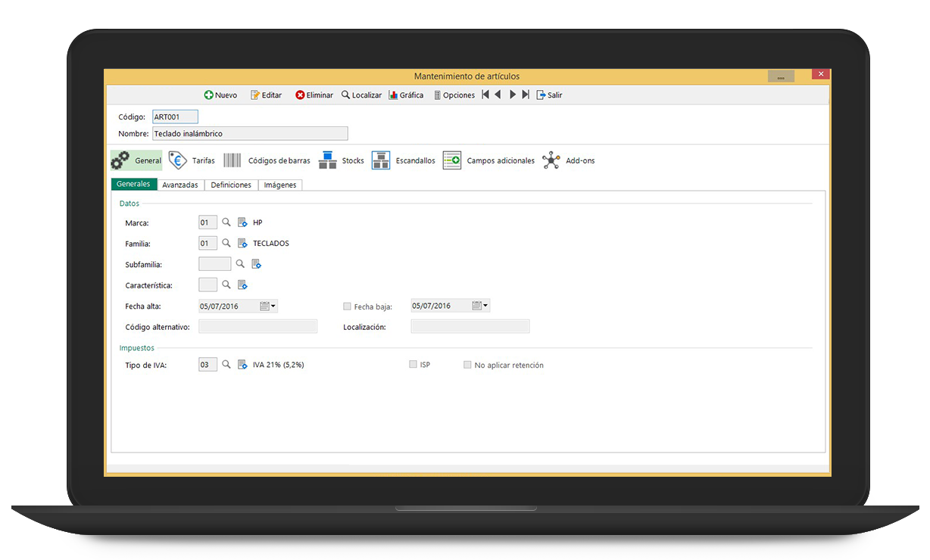930x560 pixels.
Task: Go to the last record arrow
Action: 526,95
